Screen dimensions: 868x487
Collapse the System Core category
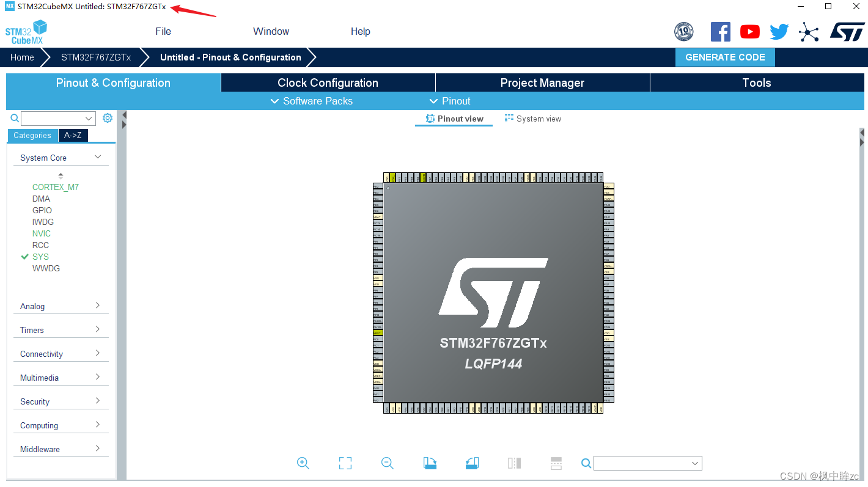(x=97, y=157)
